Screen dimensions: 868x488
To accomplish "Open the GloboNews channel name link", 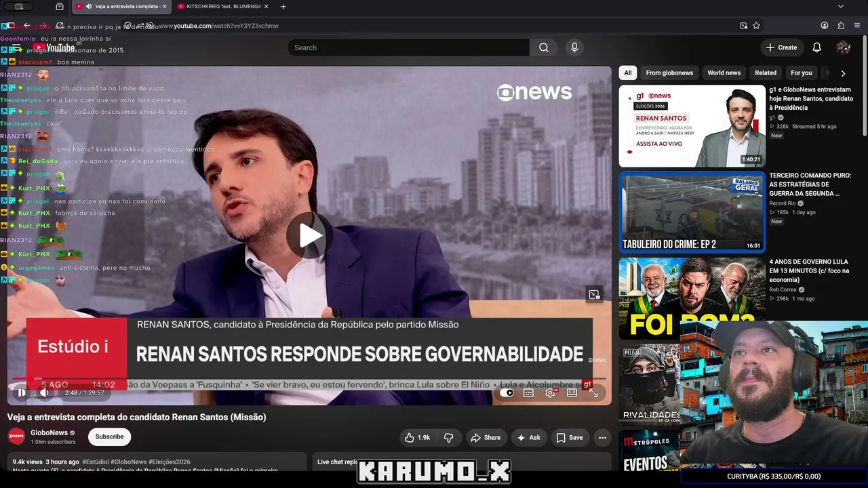I will [x=49, y=432].
